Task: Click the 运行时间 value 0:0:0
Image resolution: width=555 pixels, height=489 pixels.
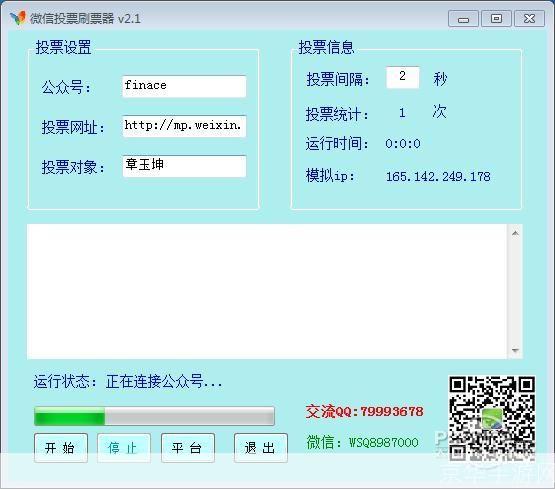Action: tap(403, 144)
